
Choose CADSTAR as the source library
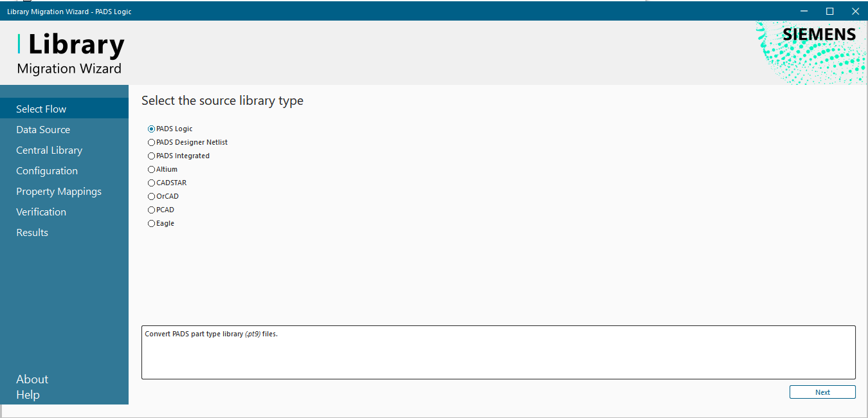click(152, 183)
